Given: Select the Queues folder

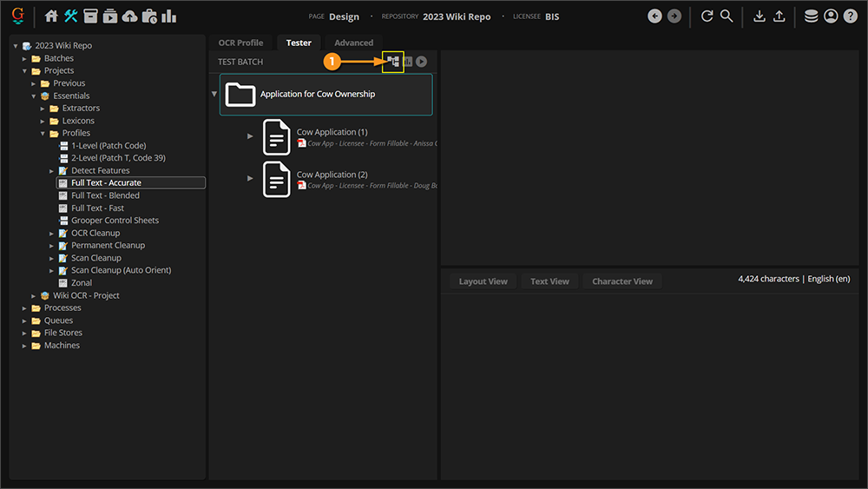Looking at the screenshot, I should [x=58, y=320].
